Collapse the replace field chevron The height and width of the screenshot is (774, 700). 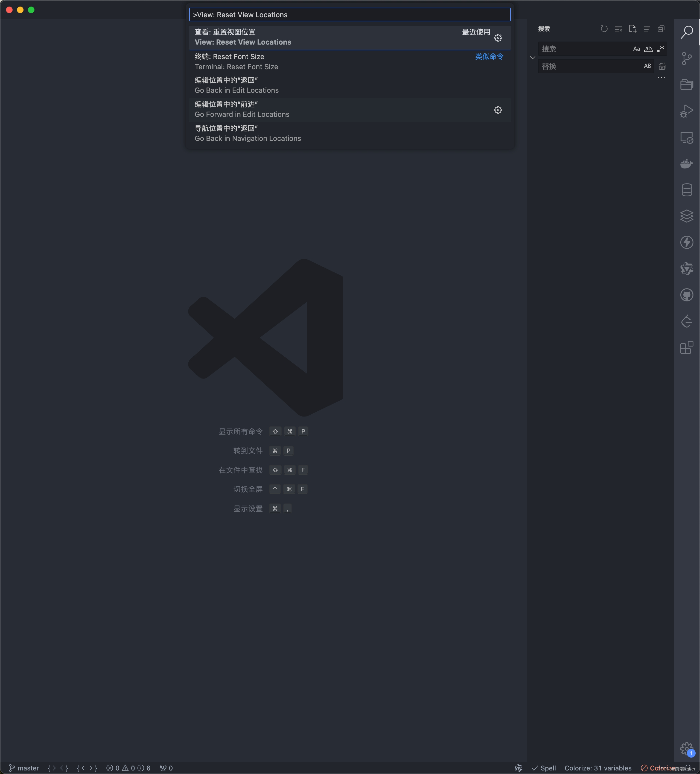[x=532, y=58]
